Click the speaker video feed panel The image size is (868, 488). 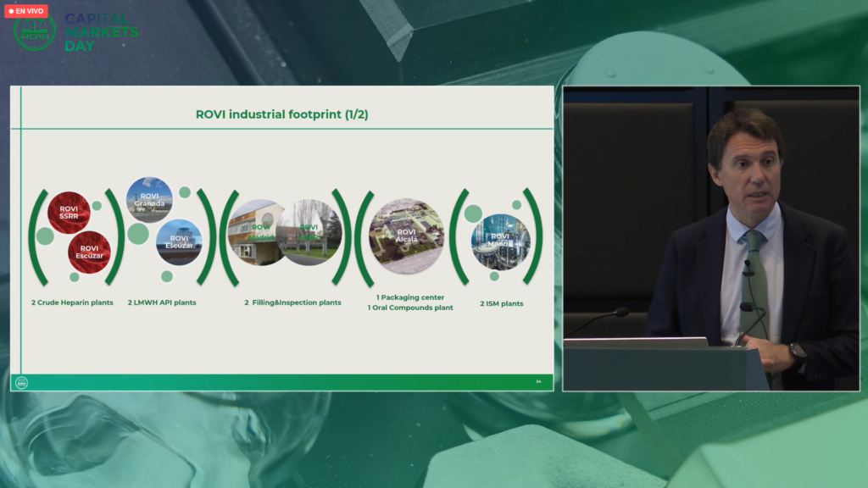[x=710, y=238]
